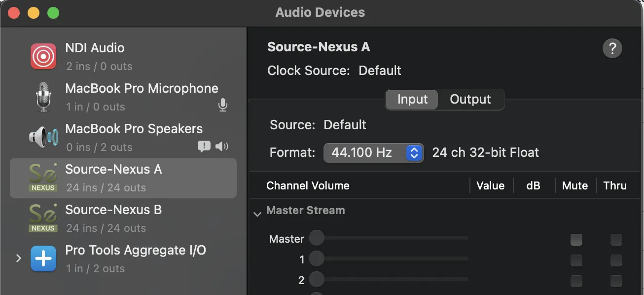Click the MacBook Pro Microphone icon
The height and width of the screenshot is (295, 644).
click(x=43, y=97)
